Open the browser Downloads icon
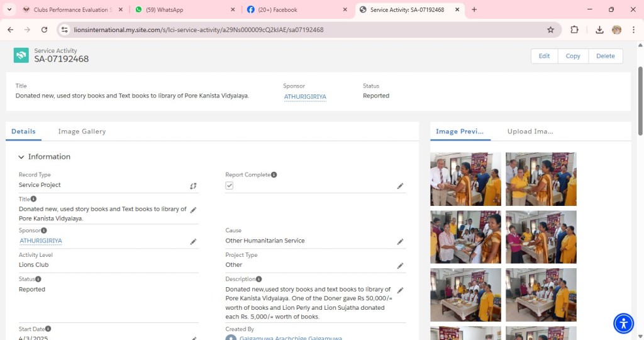The image size is (644, 340). point(599,30)
